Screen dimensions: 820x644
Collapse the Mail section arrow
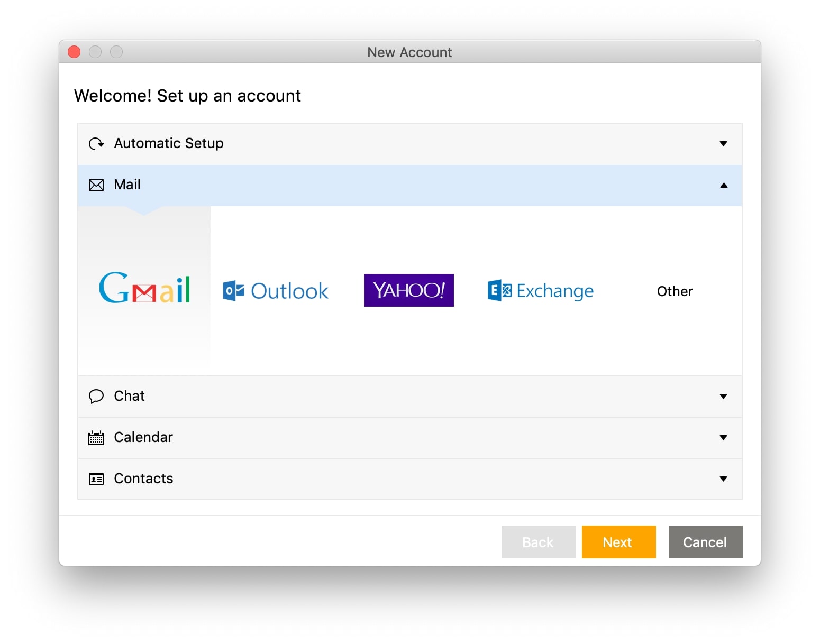pos(723,185)
